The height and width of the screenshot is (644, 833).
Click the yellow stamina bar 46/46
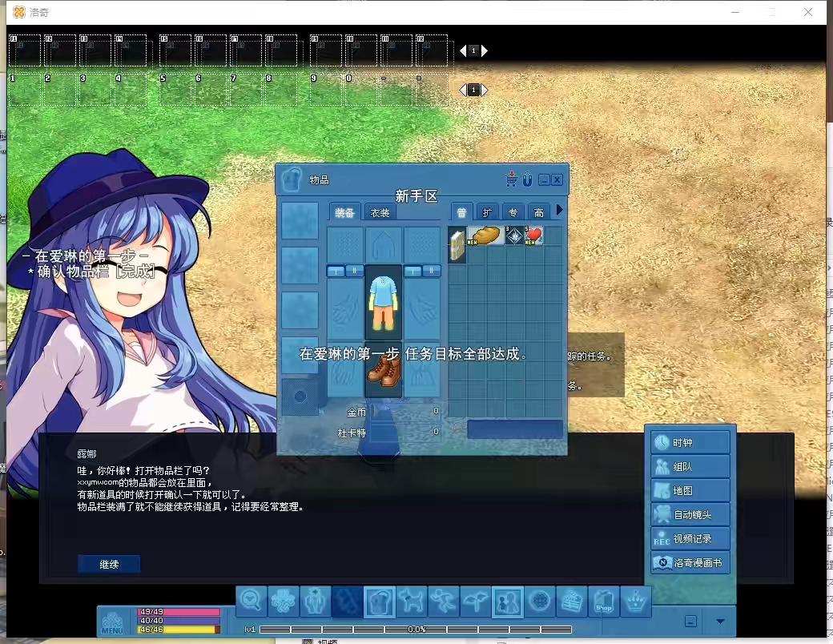[x=179, y=630]
